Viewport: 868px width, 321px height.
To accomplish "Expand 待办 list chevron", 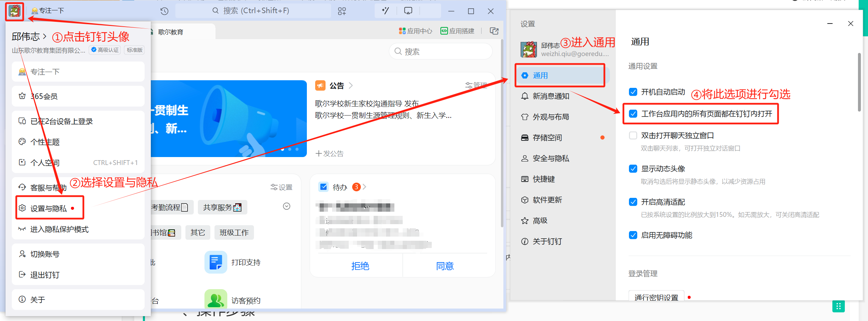I will 364,187.
